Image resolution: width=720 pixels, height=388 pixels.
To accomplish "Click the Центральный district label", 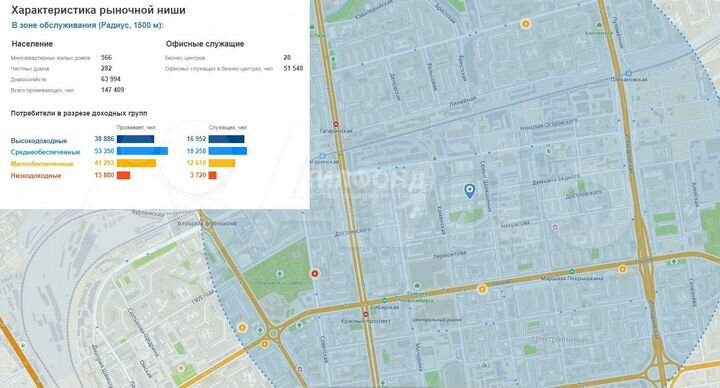I will 560,340.
